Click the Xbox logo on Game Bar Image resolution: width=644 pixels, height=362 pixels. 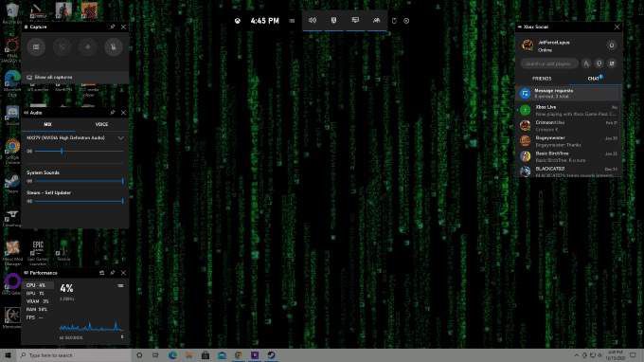coord(238,21)
